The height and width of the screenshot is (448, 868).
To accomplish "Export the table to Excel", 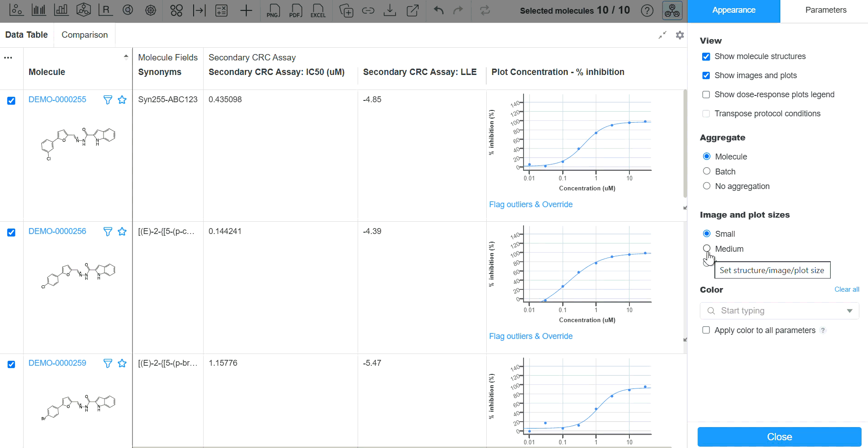I will [x=318, y=10].
